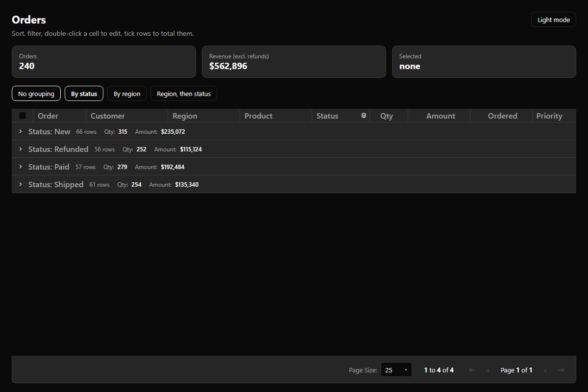Click the grouped-column icon in Status header
The image size is (588, 392).
point(364,116)
